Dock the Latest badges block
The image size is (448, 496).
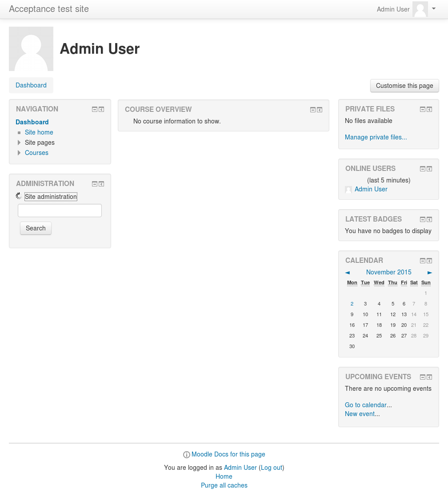(x=429, y=219)
